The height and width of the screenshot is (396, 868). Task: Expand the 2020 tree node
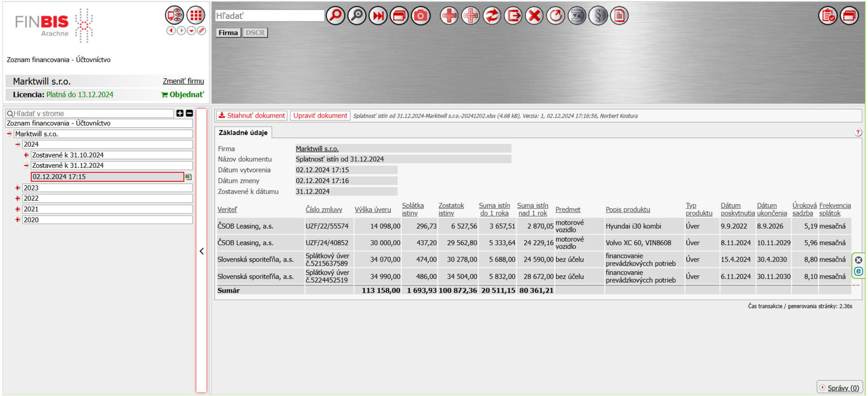(x=18, y=220)
